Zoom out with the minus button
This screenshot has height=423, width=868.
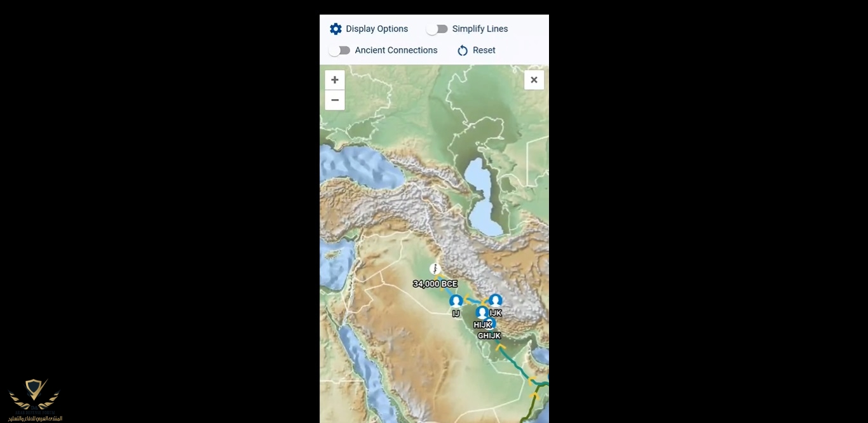[x=335, y=100]
